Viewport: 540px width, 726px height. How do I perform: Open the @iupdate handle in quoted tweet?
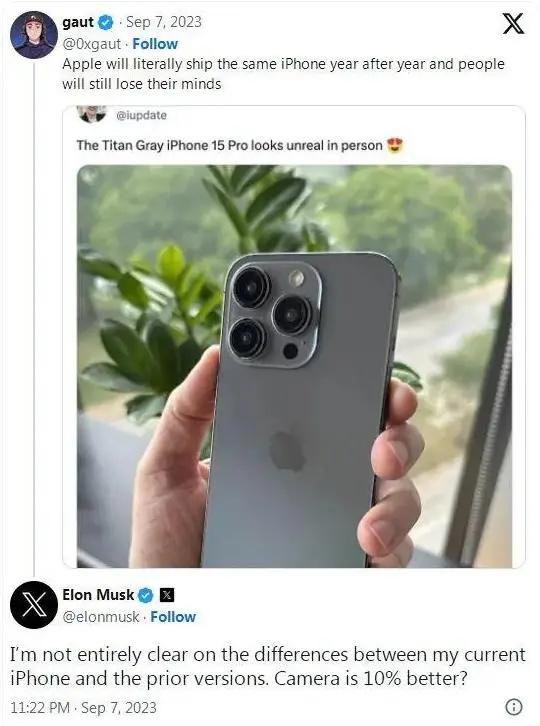click(x=141, y=115)
